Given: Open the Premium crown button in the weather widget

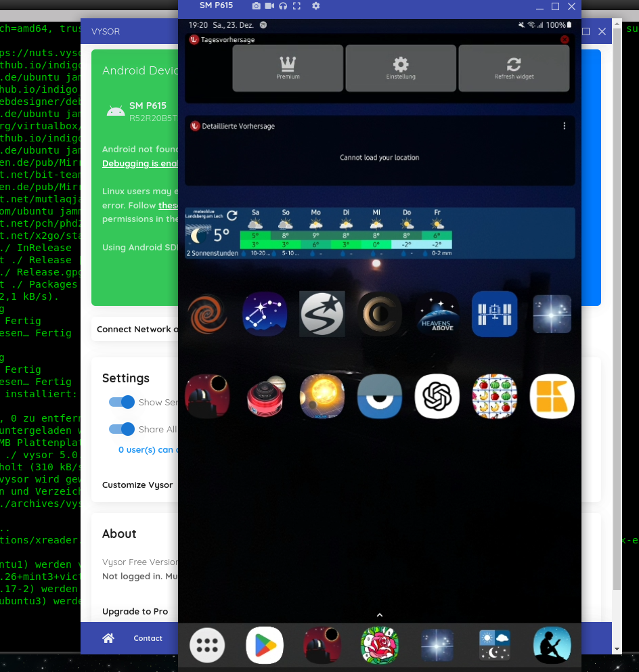Looking at the screenshot, I should point(288,68).
